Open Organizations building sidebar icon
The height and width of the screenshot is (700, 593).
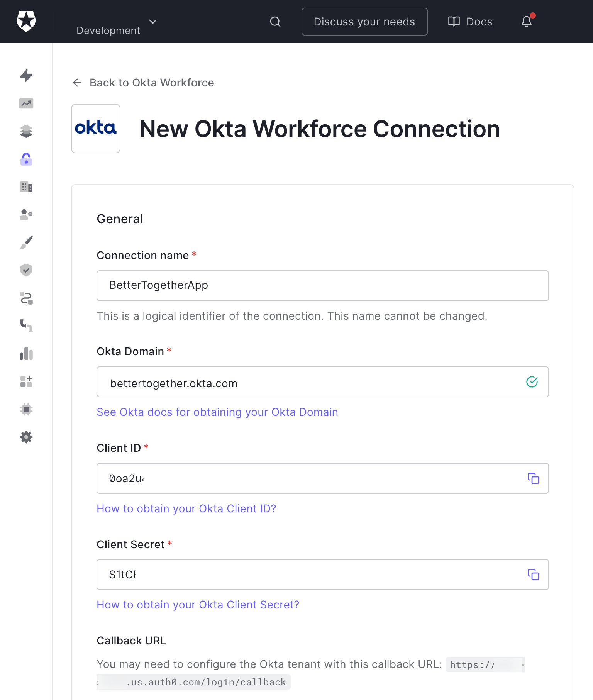tap(26, 187)
